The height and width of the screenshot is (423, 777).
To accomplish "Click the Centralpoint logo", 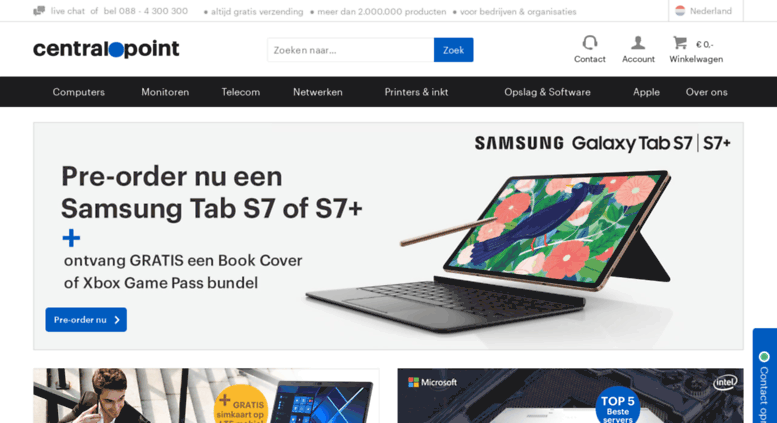I will coord(106,49).
